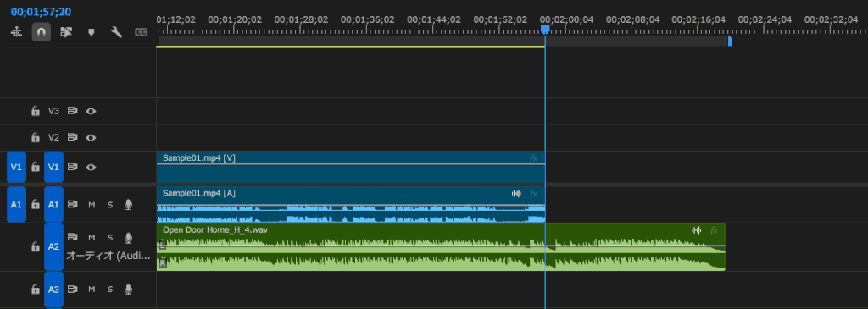Mute track A1 with M button

(x=92, y=205)
